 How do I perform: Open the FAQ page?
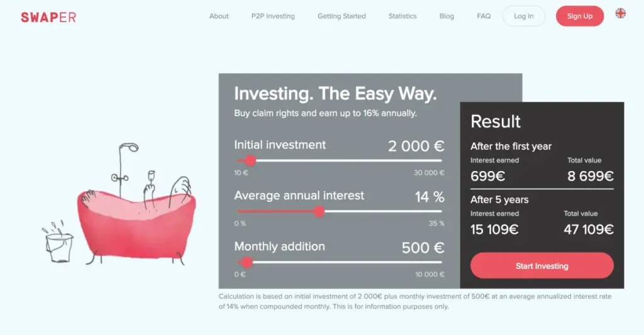(484, 16)
